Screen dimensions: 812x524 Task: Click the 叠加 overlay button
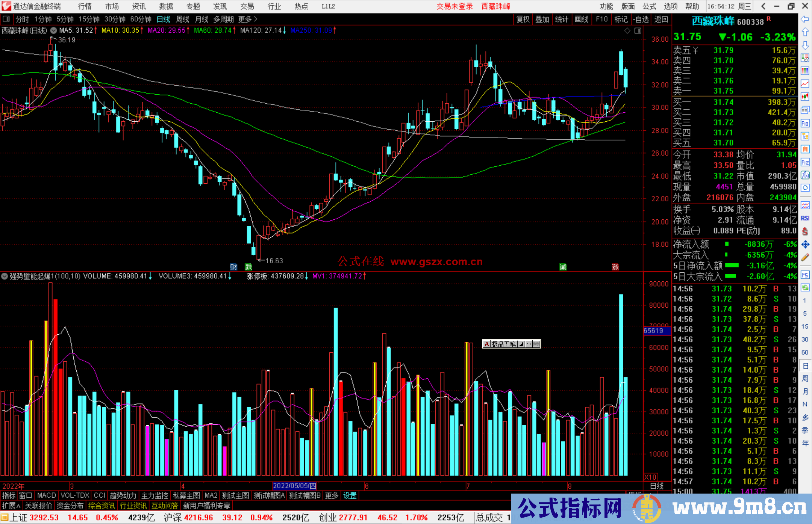(x=542, y=19)
